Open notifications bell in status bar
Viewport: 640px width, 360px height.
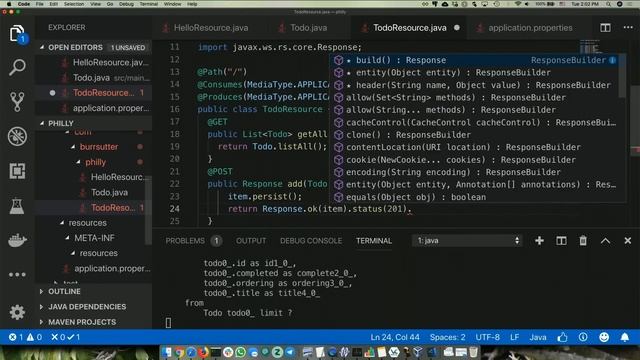click(x=625, y=337)
